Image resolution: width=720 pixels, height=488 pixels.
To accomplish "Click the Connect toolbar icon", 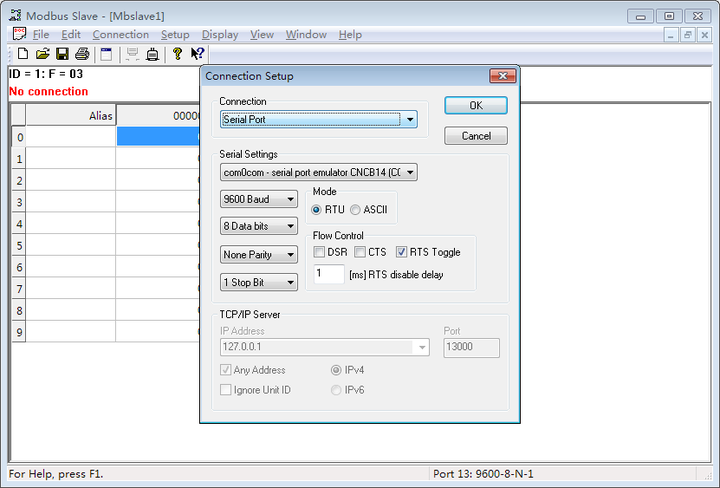I will 133,54.
